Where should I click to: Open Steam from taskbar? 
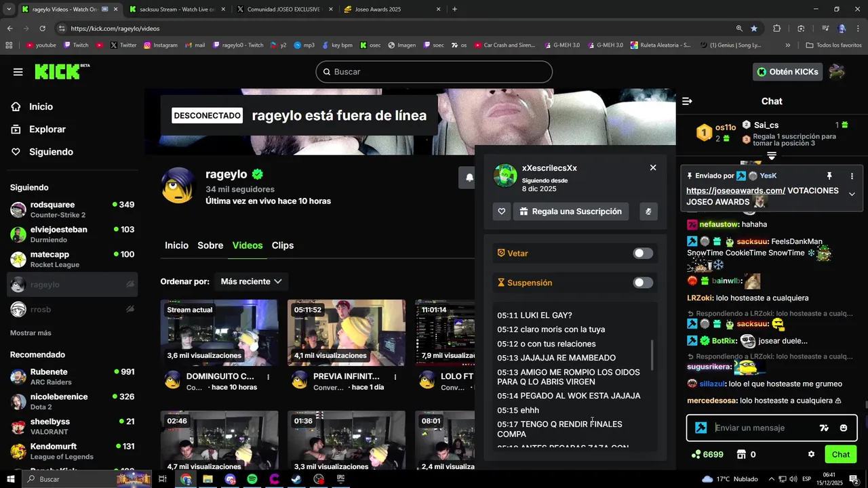(x=297, y=479)
